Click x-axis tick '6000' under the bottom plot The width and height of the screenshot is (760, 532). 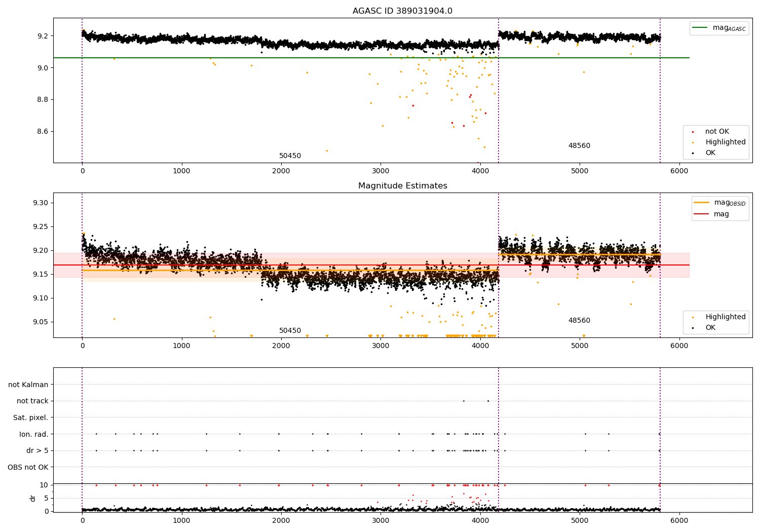click(x=679, y=520)
